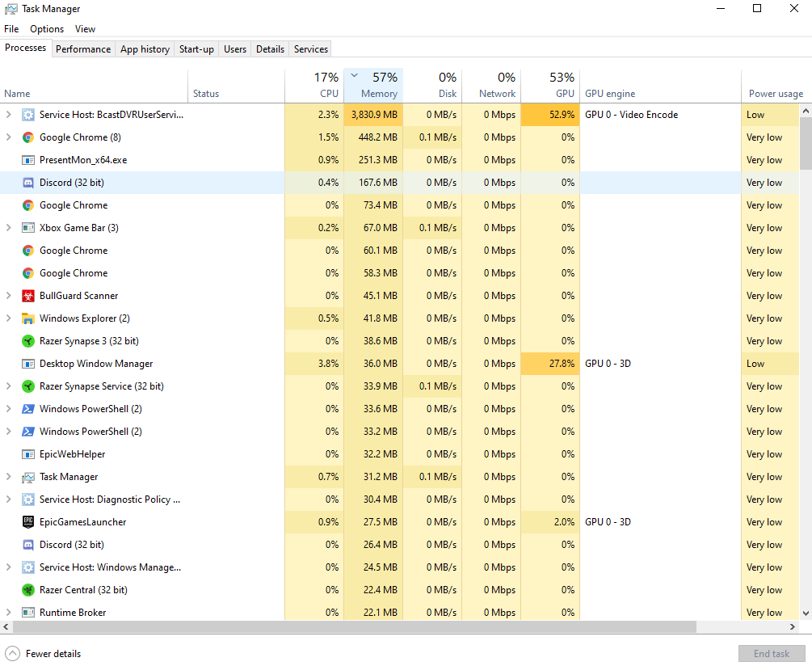Sort by the CPU column header
The width and height of the screenshot is (812, 666).
(313, 86)
